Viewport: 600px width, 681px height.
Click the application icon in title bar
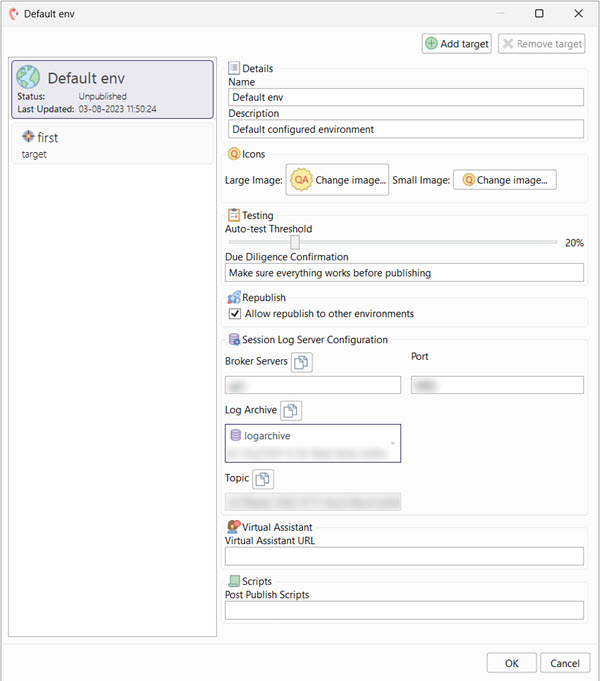pyautogui.click(x=13, y=14)
